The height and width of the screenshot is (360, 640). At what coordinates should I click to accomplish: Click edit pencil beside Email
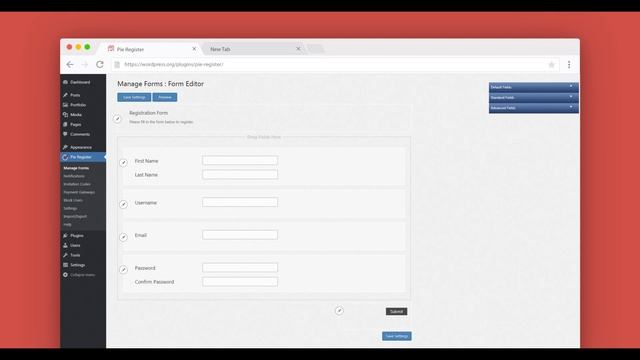(x=123, y=237)
